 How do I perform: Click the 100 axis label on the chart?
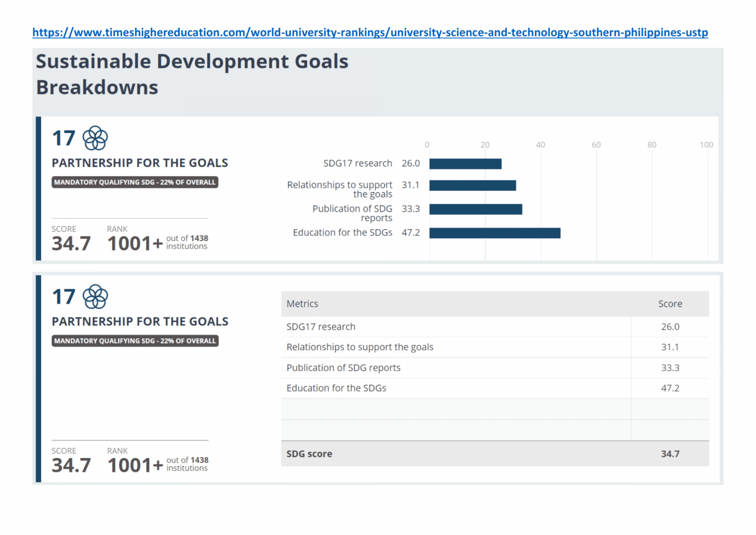coord(706,145)
